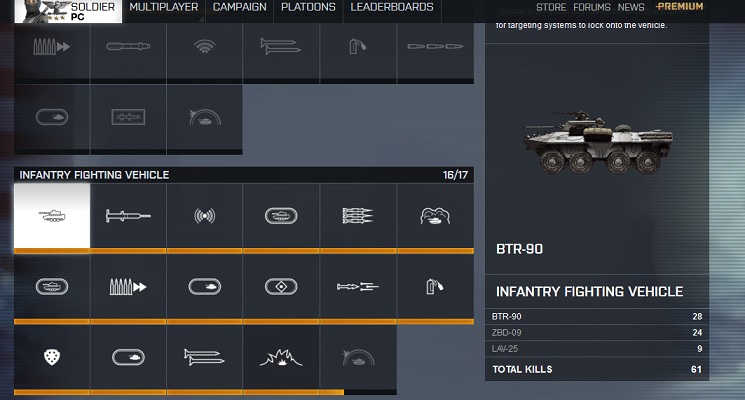
Task: Select the dotted shield icon
Action: pyautogui.click(x=52, y=357)
